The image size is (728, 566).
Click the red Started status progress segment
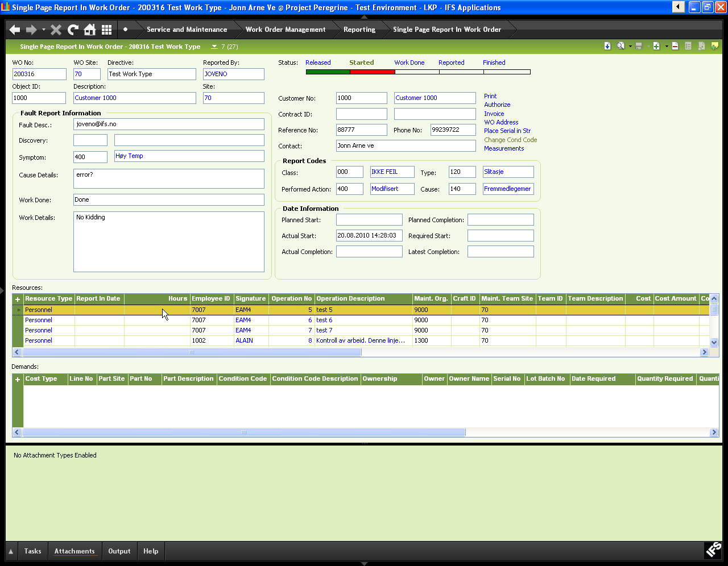(x=373, y=72)
